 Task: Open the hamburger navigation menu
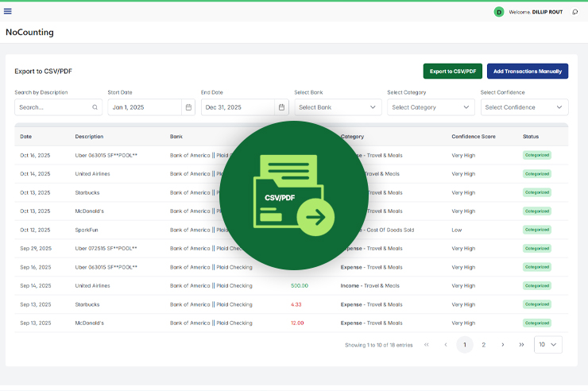click(8, 11)
